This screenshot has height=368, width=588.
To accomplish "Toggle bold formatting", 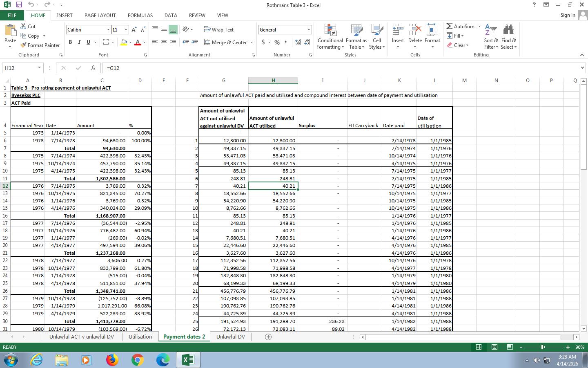I will tap(70, 42).
